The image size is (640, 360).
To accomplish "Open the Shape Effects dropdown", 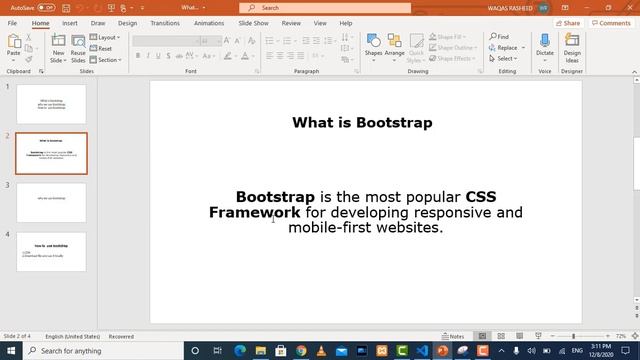I will coord(452,59).
